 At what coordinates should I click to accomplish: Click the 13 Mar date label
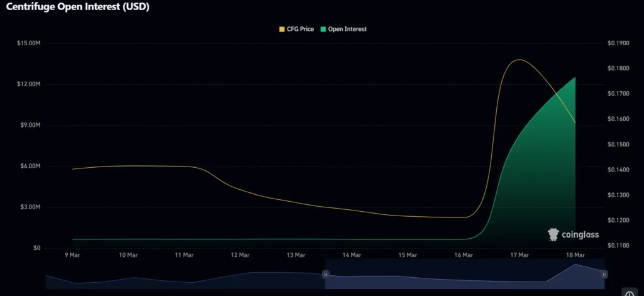(x=296, y=255)
